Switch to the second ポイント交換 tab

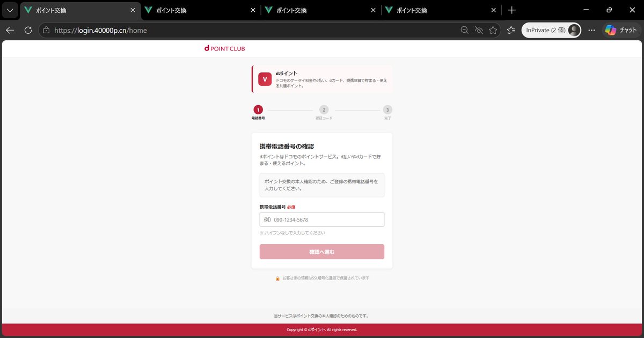(201, 10)
